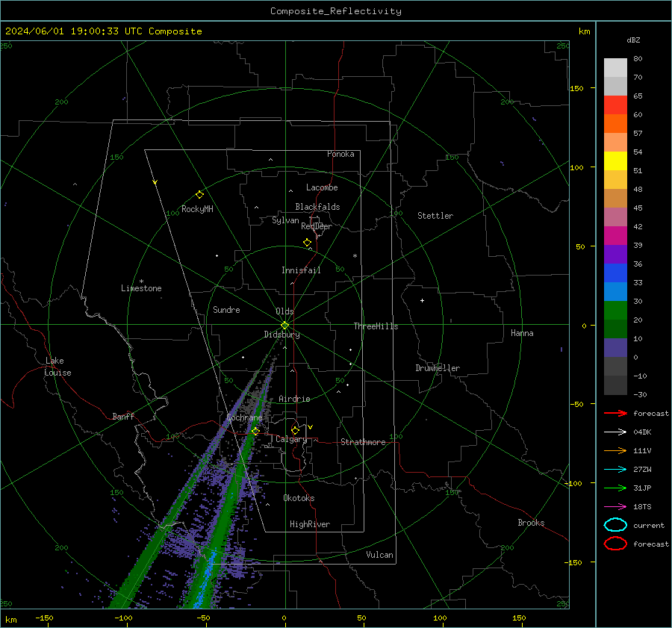Click the 111V legend label

click(642, 450)
